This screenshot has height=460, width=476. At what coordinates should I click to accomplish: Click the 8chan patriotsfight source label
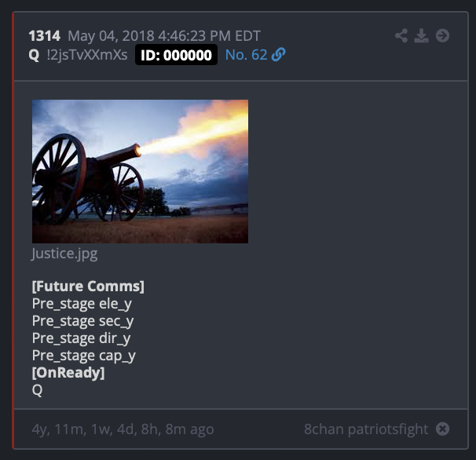coord(366,429)
